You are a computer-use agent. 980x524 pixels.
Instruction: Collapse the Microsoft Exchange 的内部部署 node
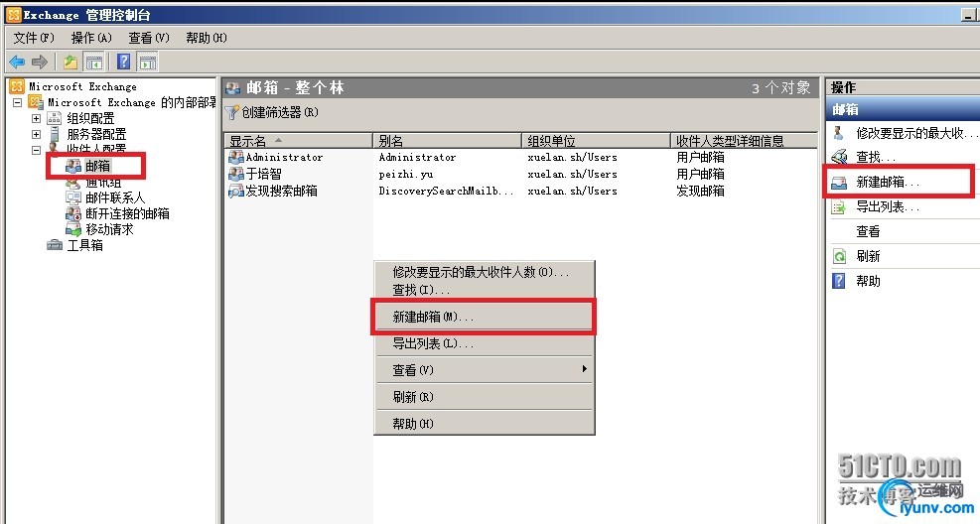18,102
